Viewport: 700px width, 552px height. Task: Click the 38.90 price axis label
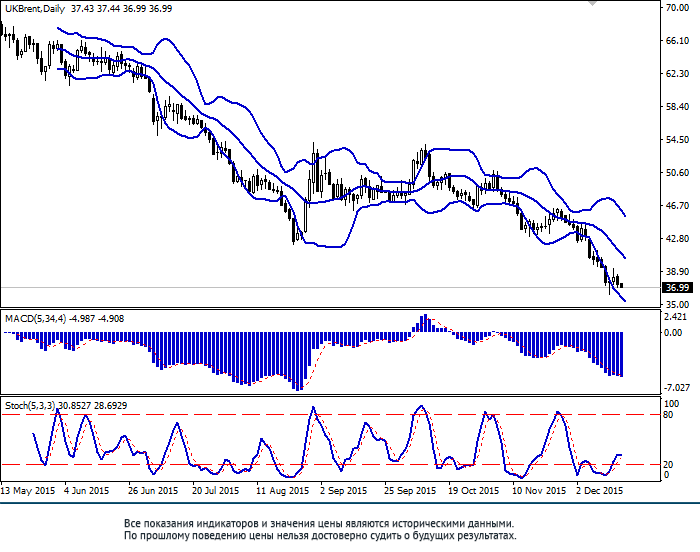point(677,272)
